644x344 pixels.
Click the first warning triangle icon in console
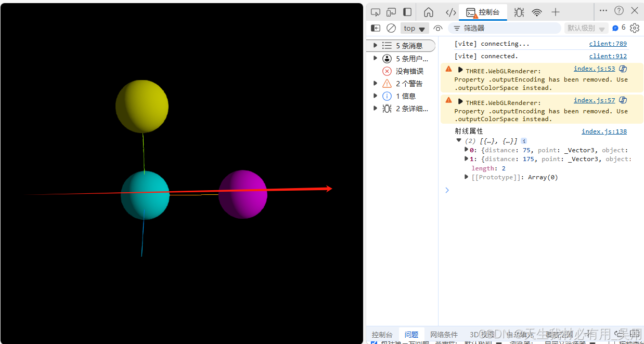pyautogui.click(x=448, y=69)
